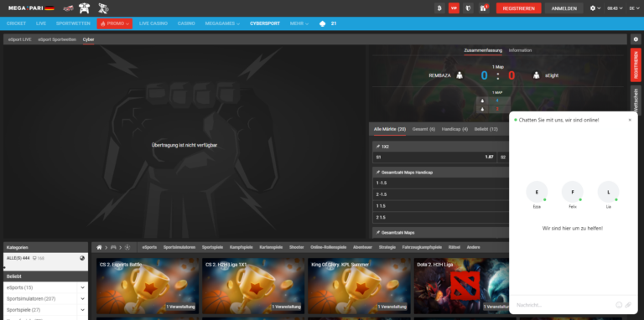The width and height of the screenshot is (644, 320).
Task: Open the gamepad icon in the header
Action: [84, 8]
